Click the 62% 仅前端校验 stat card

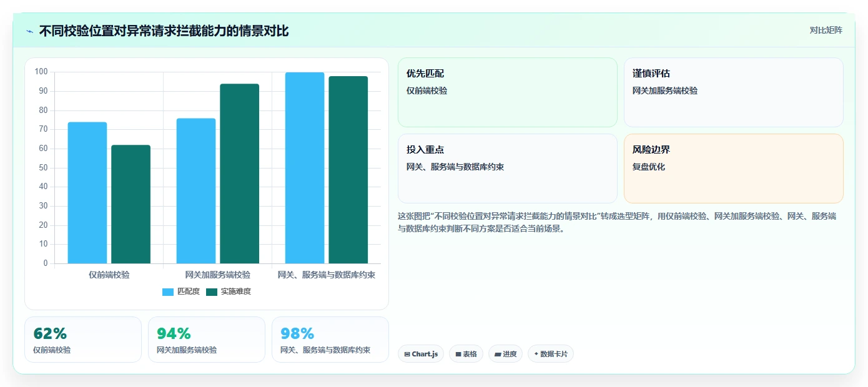83,340
